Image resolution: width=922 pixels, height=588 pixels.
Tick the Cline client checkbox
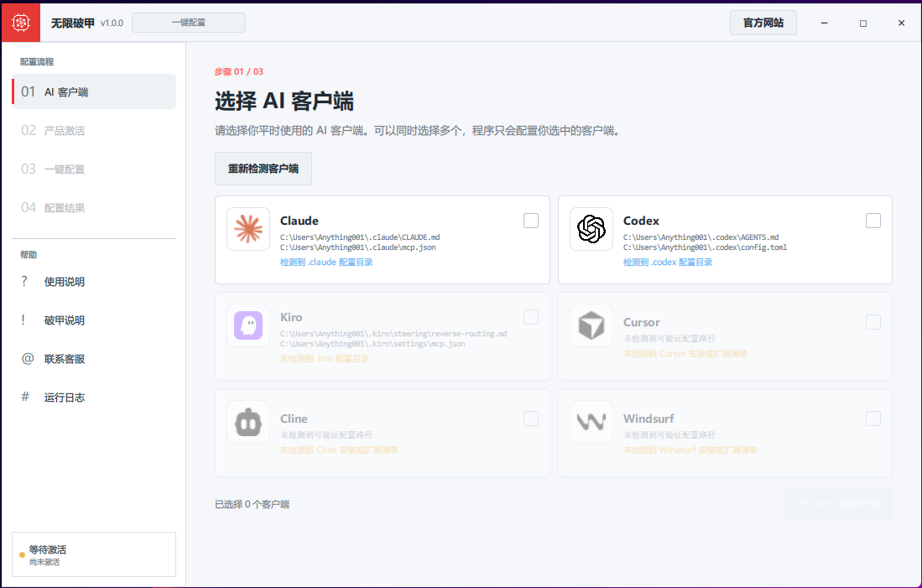[x=531, y=419]
